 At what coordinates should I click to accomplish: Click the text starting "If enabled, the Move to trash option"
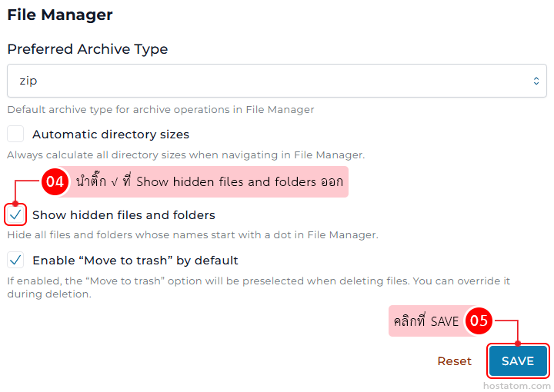pos(259,287)
